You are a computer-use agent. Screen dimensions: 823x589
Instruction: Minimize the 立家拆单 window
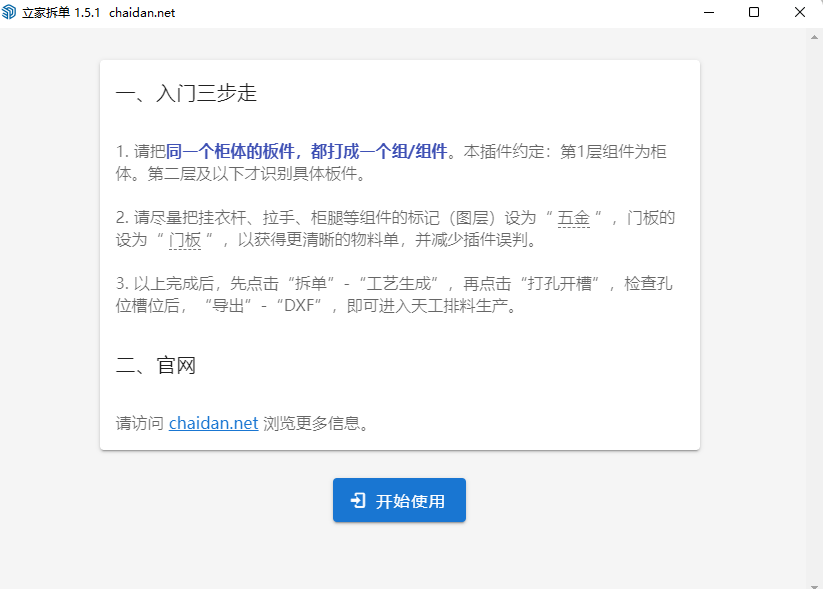[x=708, y=13]
